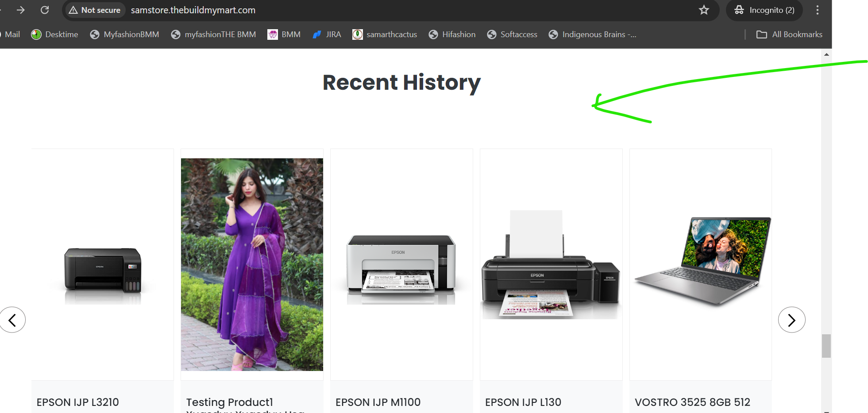Reload the page with the refresh icon
Image resolution: width=868 pixels, height=413 pixels.
pyautogui.click(x=45, y=10)
